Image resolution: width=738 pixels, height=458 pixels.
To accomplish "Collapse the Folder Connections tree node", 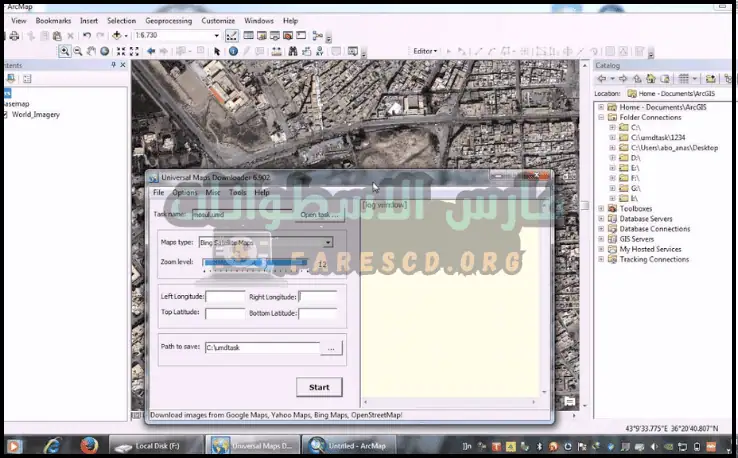I will pos(601,117).
